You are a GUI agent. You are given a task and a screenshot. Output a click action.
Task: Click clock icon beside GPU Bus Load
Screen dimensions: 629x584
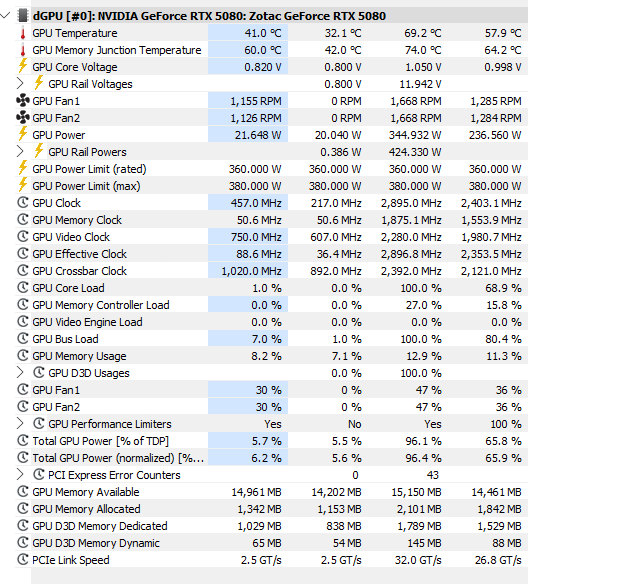click(23, 339)
